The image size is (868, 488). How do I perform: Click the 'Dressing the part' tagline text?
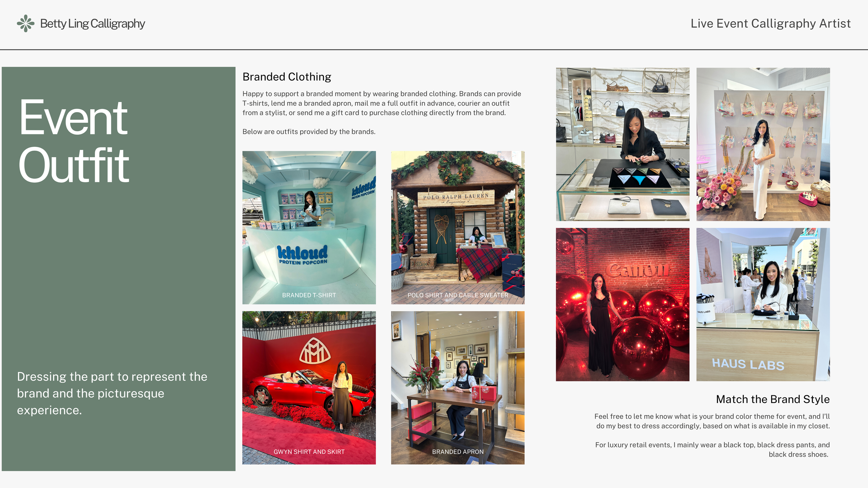tap(112, 393)
